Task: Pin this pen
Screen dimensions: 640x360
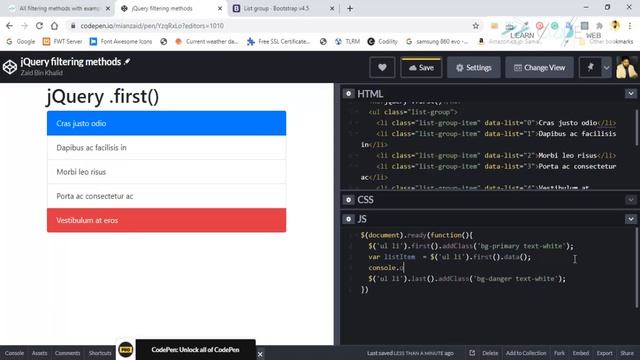Action: [590, 67]
